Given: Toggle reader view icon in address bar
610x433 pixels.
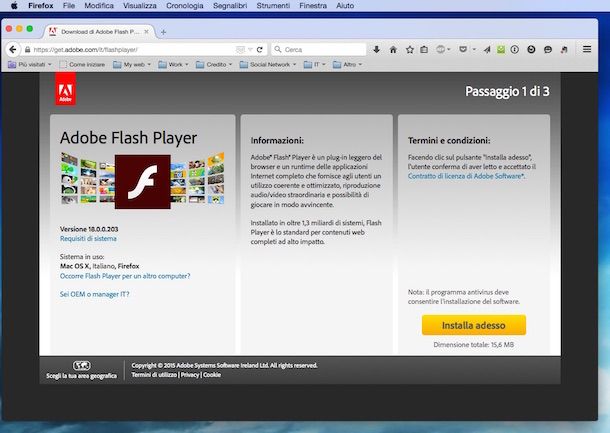Looking at the screenshot, I should 240,49.
